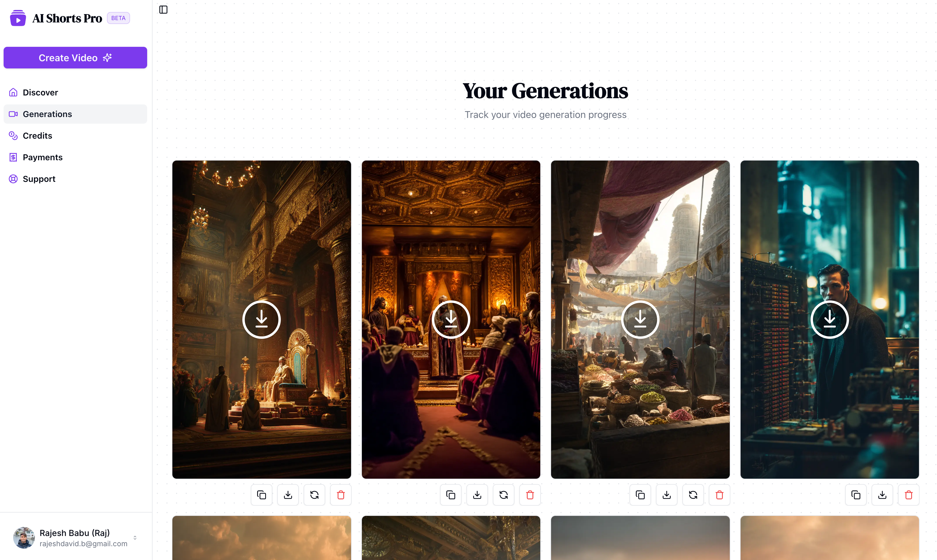The width and height of the screenshot is (937, 560).
Task: Click the Create Video button
Action: 75,57
